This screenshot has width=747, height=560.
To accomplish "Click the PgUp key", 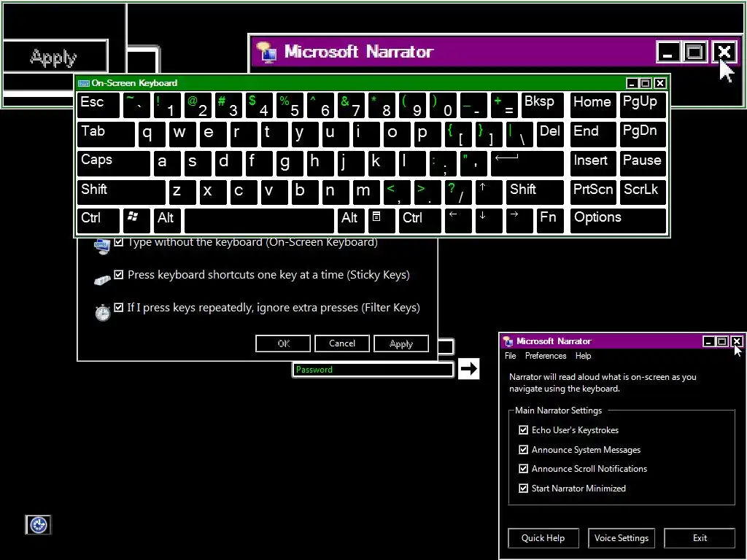I will [x=643, y=105].
